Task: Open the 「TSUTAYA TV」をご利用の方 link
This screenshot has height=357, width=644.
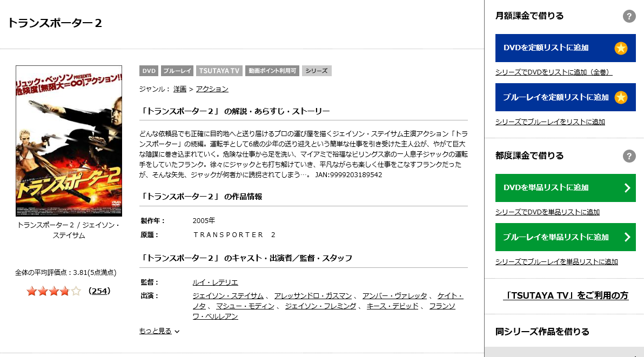Action: click(566, 295)
